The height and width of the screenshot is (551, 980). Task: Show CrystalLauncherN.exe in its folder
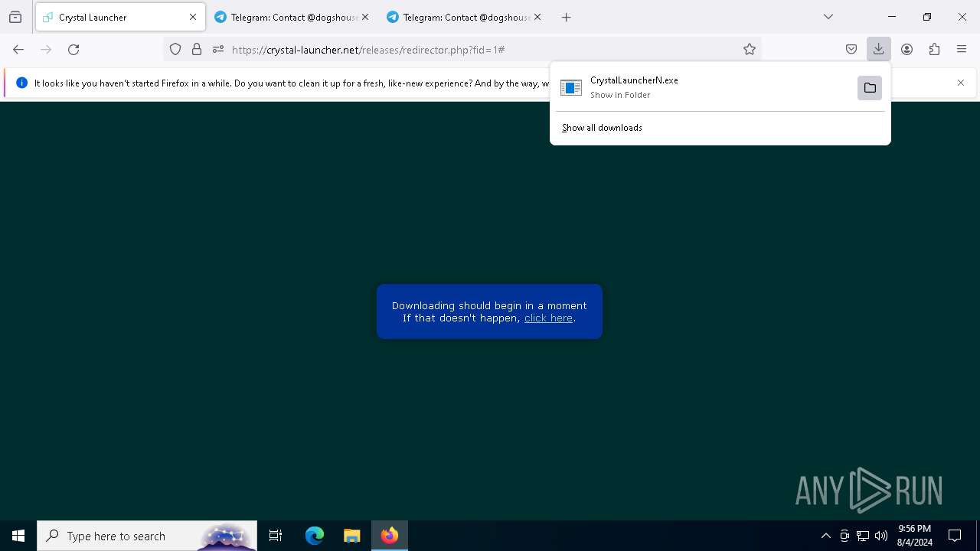click(x=870, y=88)
